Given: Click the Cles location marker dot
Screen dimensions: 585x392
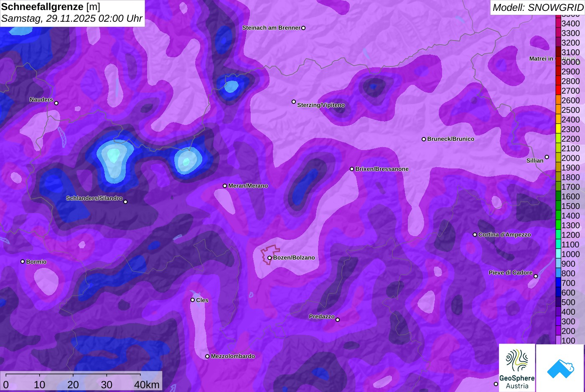Looking at the screenshot, I should click(x=193, y=300).
